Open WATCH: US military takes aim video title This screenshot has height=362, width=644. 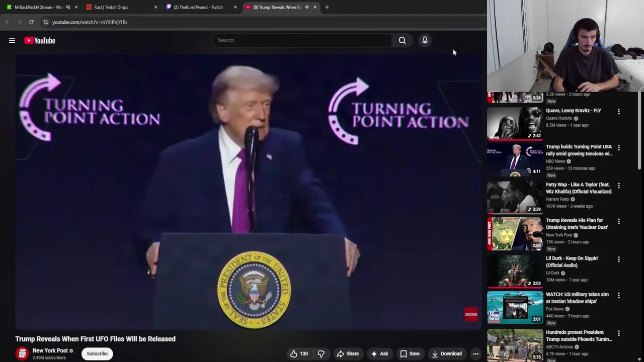(x=577, y=298)
